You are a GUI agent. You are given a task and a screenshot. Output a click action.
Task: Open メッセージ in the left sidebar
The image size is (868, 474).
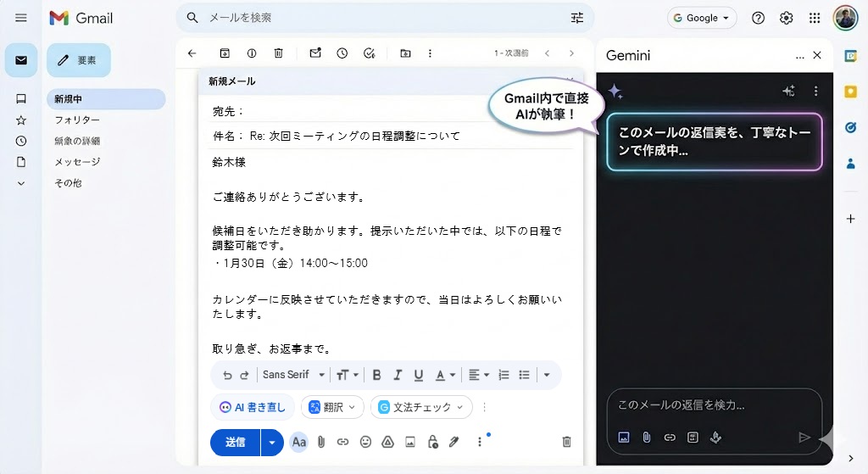point(77,162)
